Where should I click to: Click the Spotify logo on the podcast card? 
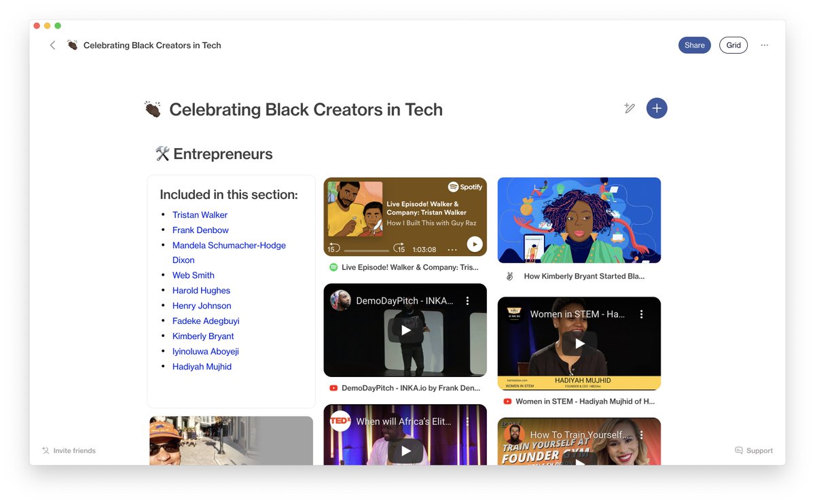(465, 187)
